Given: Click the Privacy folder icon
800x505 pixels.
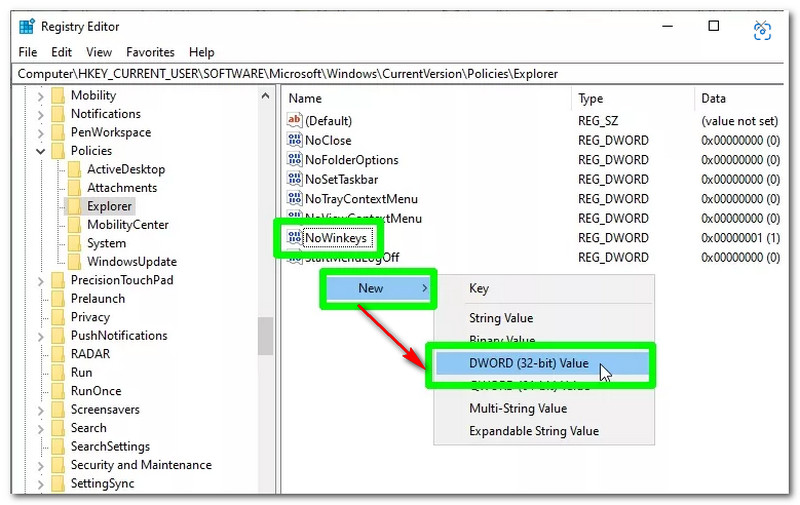Looking at the screenshot, I should tap(58, 317).
